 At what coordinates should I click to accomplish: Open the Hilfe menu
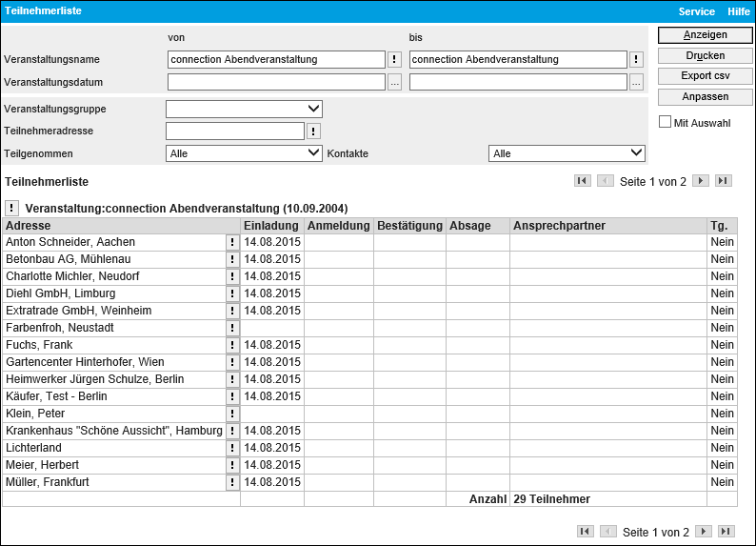pos(739,11)
